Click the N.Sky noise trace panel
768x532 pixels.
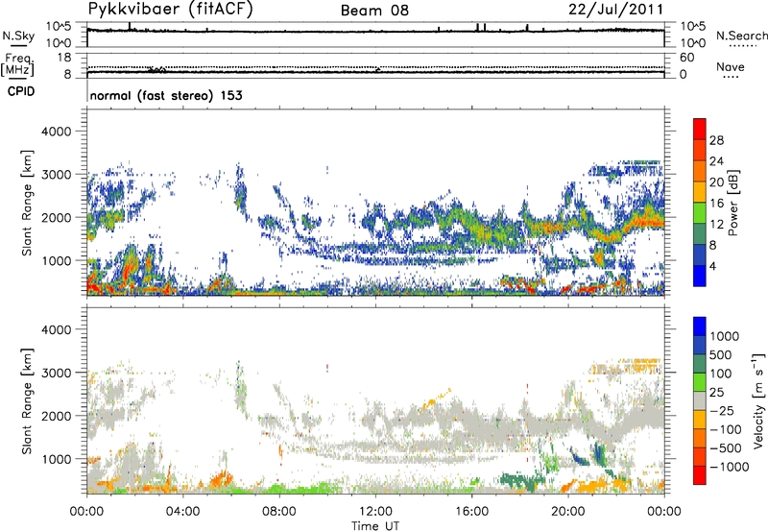coord(375,35)
